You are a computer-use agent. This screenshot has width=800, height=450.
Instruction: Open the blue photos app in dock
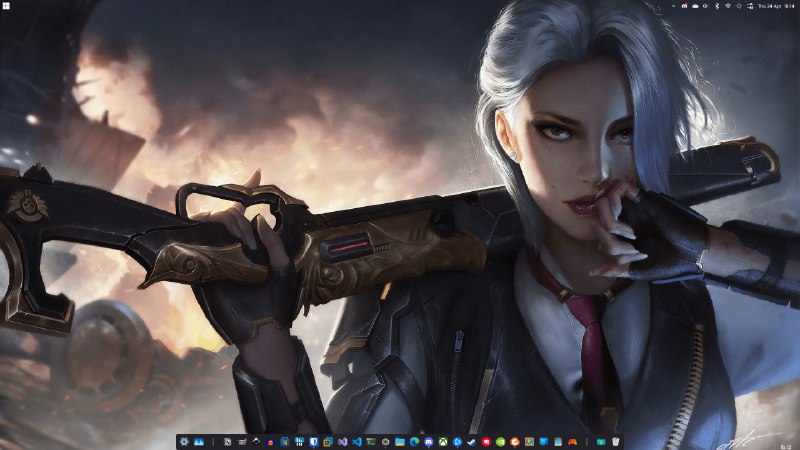click(198, 442)
